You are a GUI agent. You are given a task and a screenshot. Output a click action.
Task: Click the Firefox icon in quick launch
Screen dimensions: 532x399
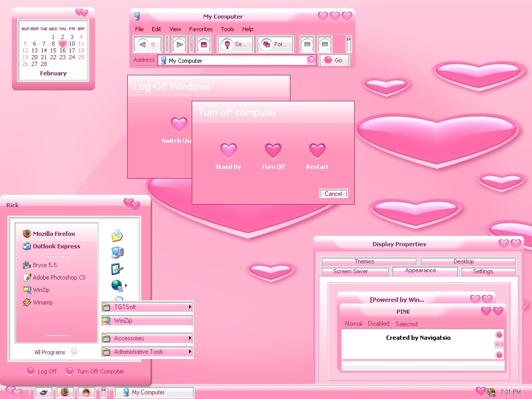[65, 392]
